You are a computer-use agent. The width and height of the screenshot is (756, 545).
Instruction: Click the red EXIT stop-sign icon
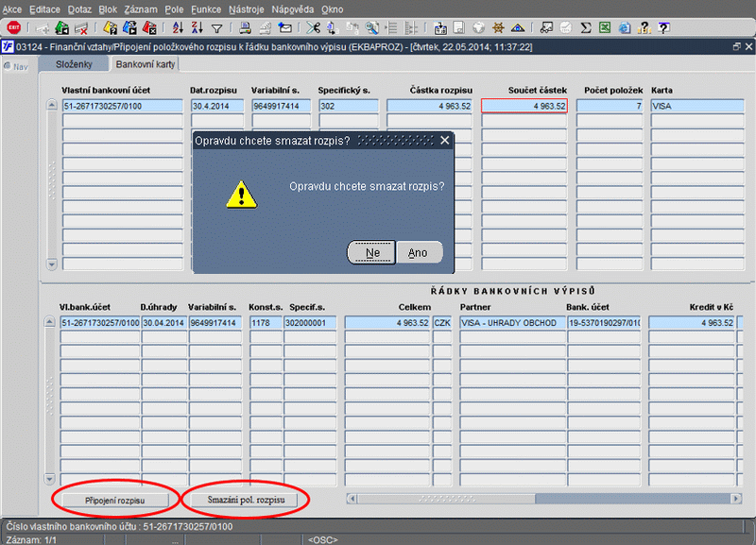pyautogui.click(x=14, y=28)
